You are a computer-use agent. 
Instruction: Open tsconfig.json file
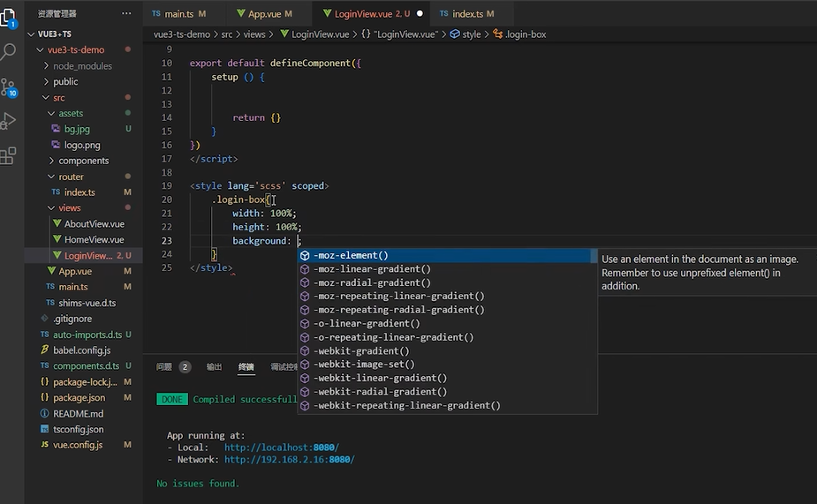point(83,429)
